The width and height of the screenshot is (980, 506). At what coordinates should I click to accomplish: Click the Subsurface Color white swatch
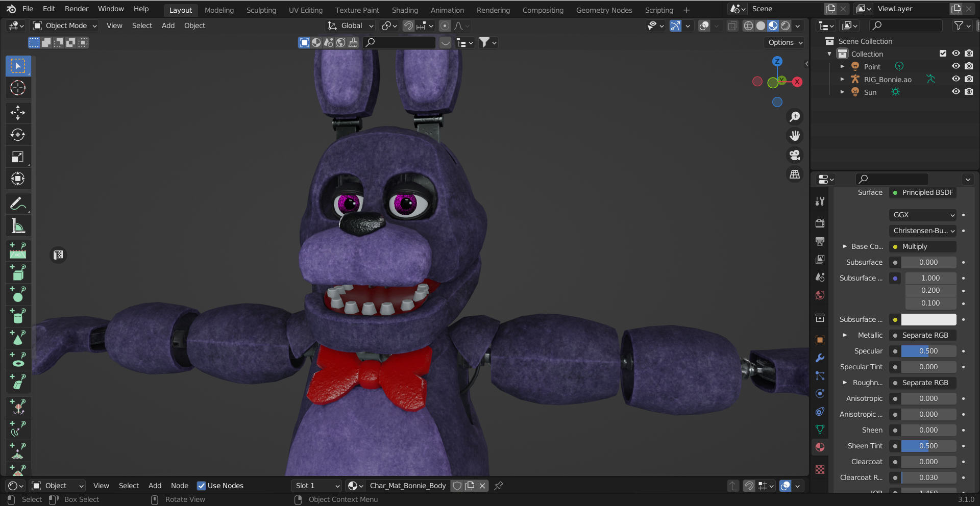pos(928,320)
